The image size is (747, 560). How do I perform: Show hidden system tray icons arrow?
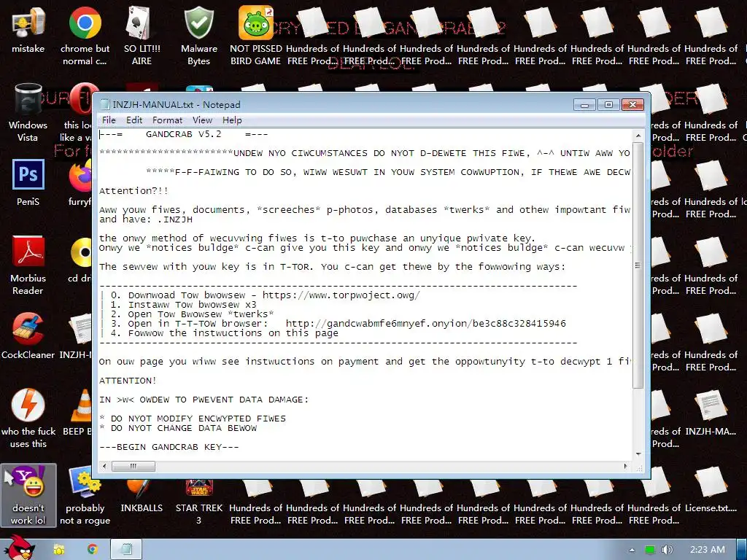632,550
